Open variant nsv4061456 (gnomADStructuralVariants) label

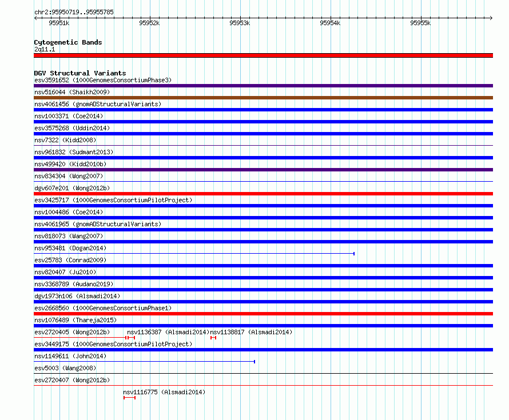tap(98, 104)
